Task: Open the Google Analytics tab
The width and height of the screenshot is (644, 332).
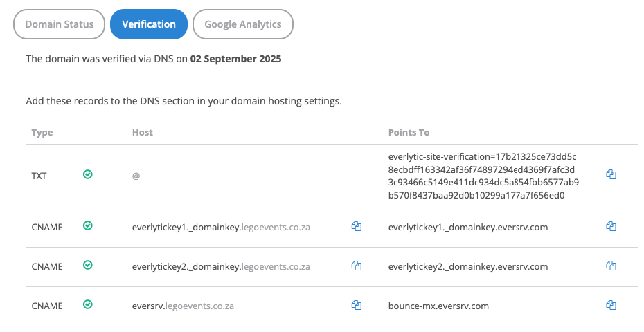Action: click(242, 24)
